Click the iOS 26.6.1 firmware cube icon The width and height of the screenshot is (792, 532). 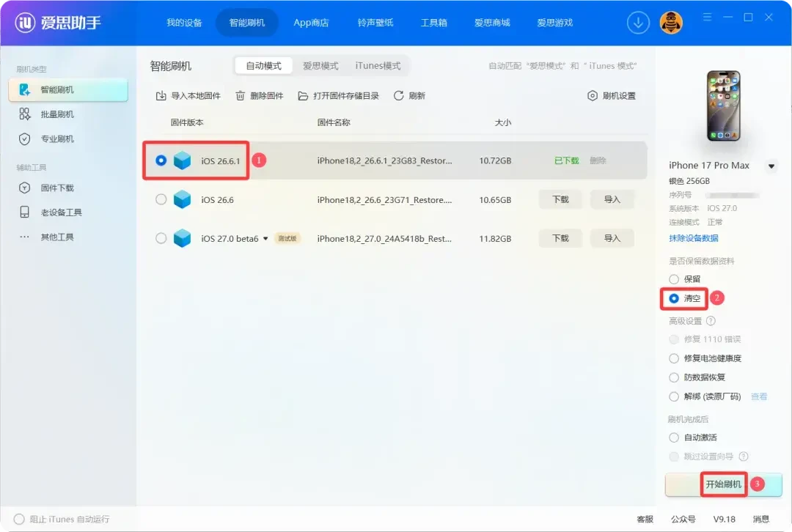pyautogui.click(x=183, y=160)
